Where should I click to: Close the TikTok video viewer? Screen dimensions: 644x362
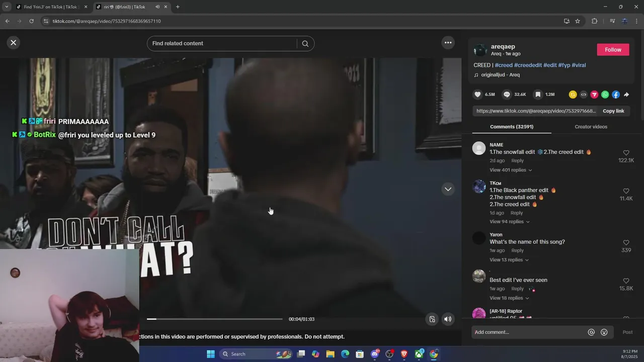(14, 43)
